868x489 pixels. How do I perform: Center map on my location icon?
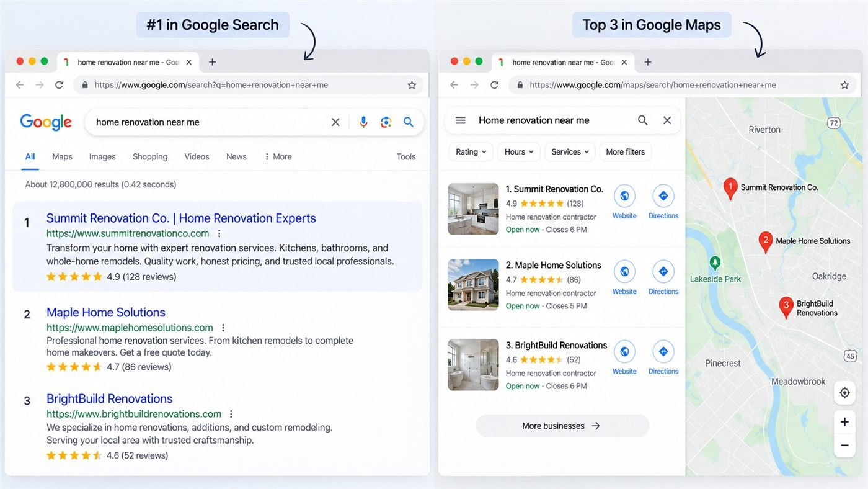tap(844, 393)
